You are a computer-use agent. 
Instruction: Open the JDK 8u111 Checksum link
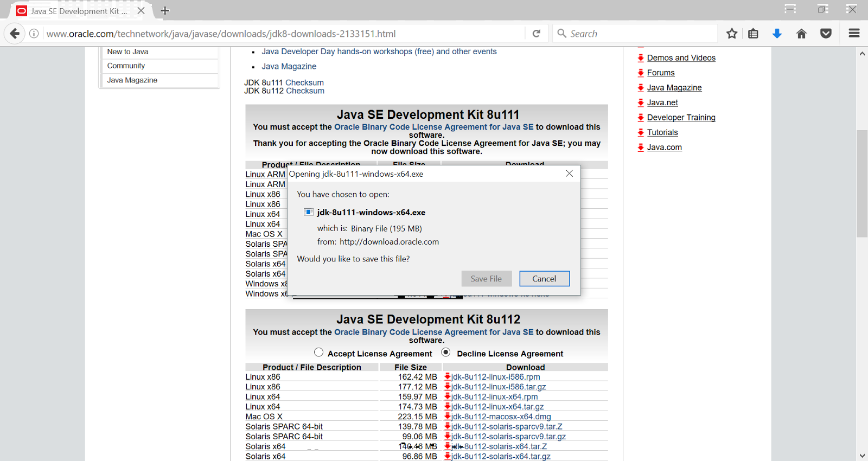click(x=304, y=82)
